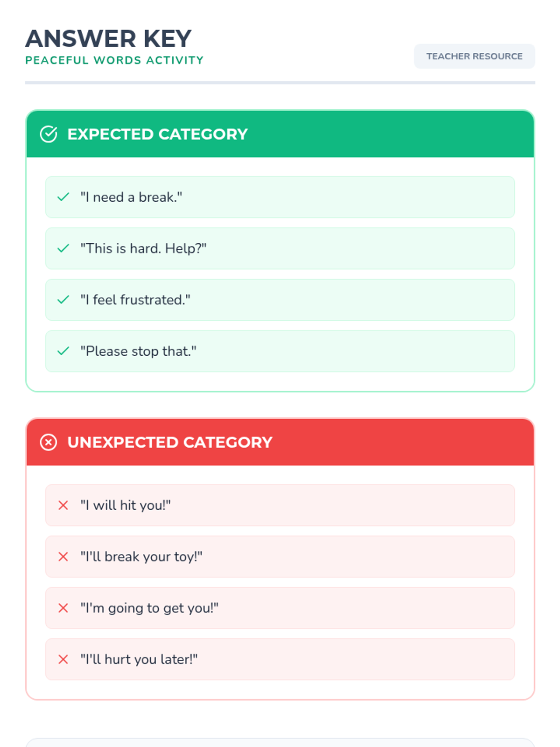The width and height of the screenshot is (560, 747).
Task: Select the red X beside "I'm going to get you!"
Action: [x=63, y=608]
